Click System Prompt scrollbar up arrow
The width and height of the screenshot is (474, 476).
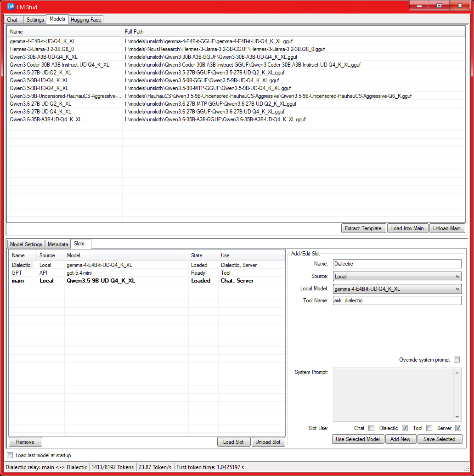[457, 373]
